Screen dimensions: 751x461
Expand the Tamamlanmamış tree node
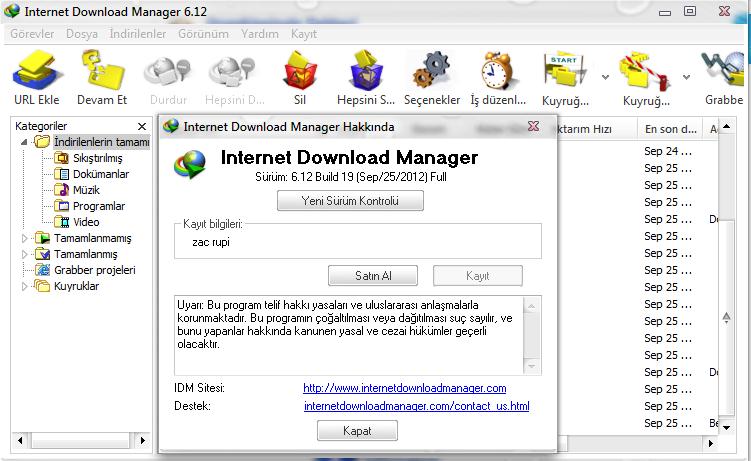point(24,238)
